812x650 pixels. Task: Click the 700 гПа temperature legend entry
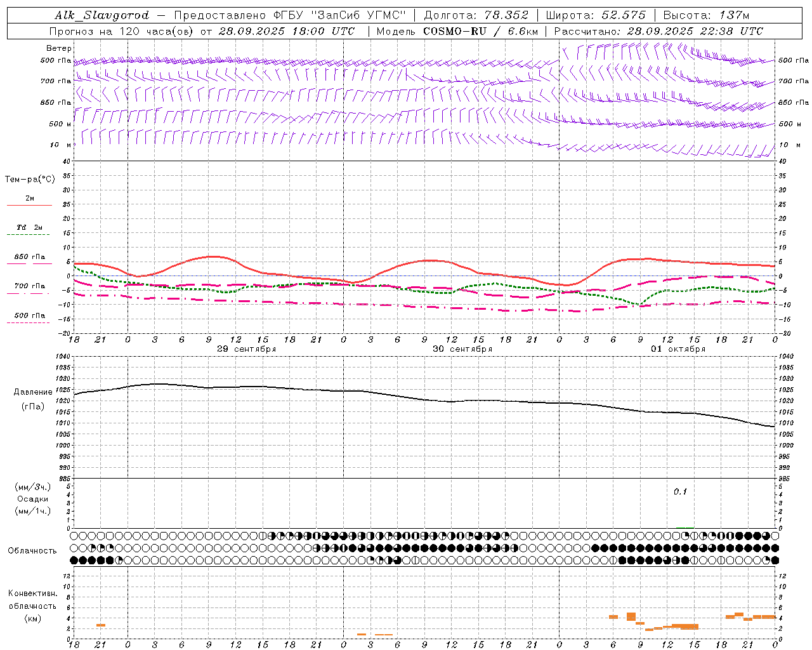(29, 286)
